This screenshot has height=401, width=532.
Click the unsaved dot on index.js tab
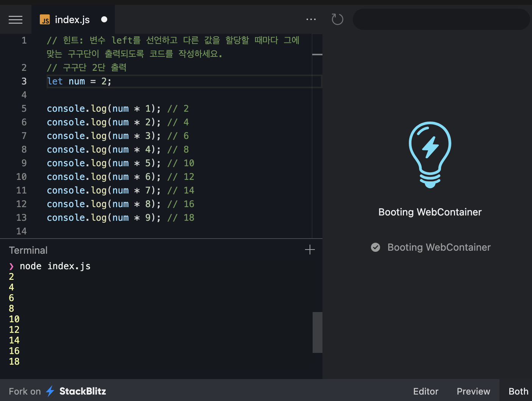pos(104,19)
